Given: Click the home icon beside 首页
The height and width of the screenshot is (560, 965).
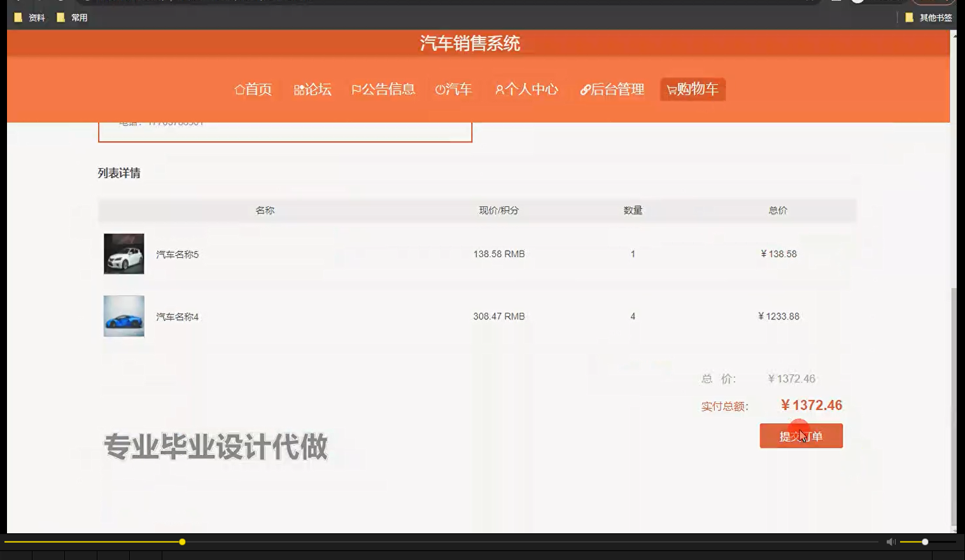Looking at the screenshot, I should click(239, 89).
